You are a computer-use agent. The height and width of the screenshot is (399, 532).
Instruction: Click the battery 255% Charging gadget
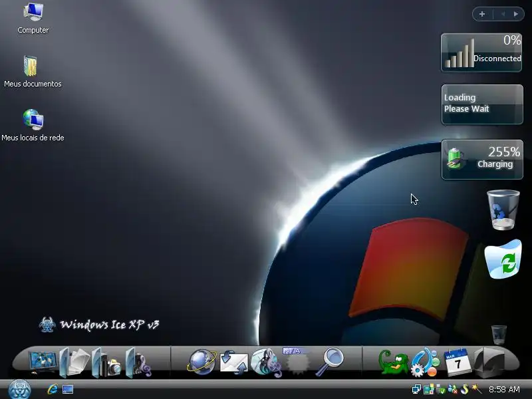coord(481,159)
